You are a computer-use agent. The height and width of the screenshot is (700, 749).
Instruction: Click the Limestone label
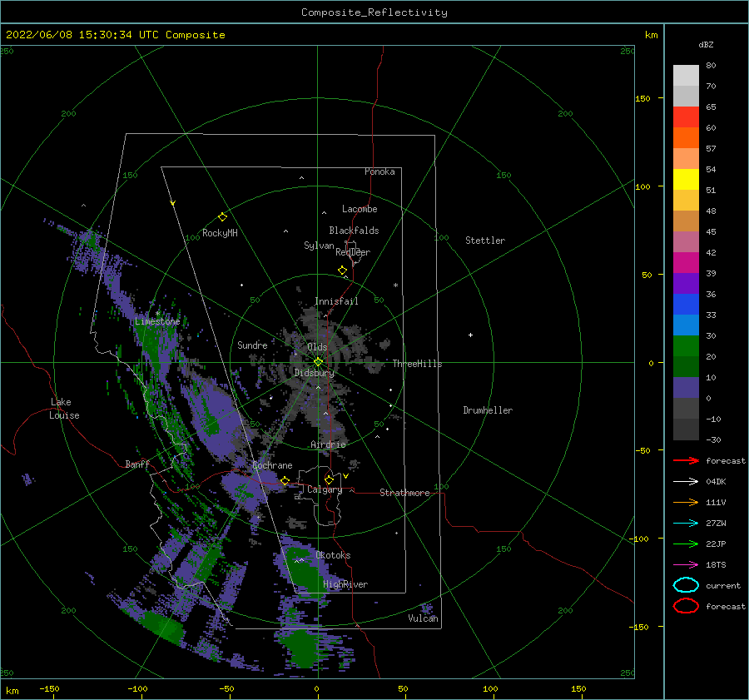click(x=157, y=321)
